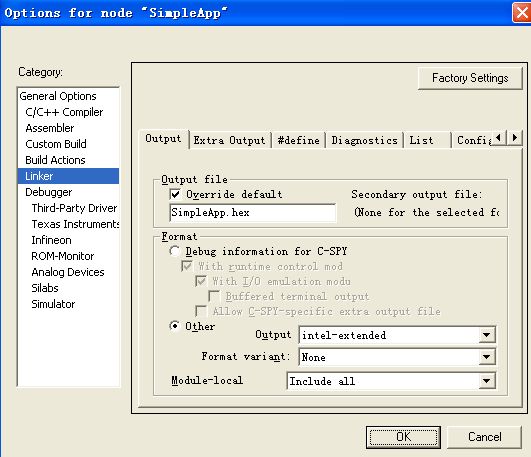
Task: Edit the SimpleApp.hex output file field
Action: (x=253, y=213)
